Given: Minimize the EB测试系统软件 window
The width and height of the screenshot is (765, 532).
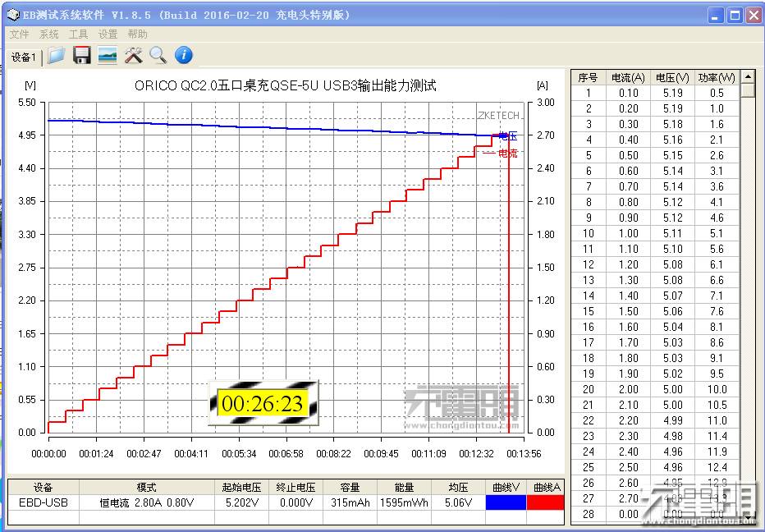Looking at the screenshot, I should pos(716,16).
